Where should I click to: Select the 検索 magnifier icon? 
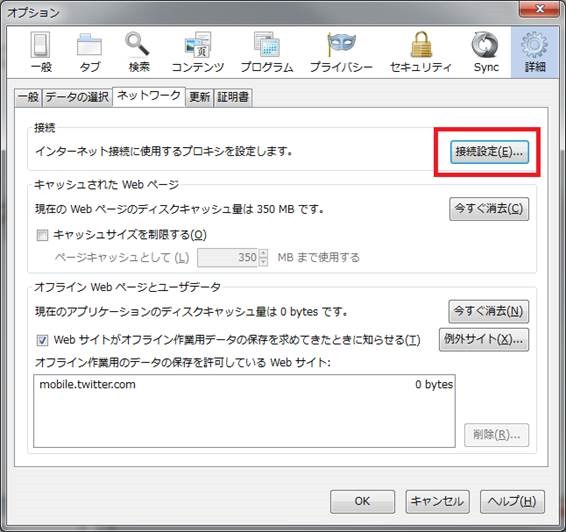coord(137,45)
